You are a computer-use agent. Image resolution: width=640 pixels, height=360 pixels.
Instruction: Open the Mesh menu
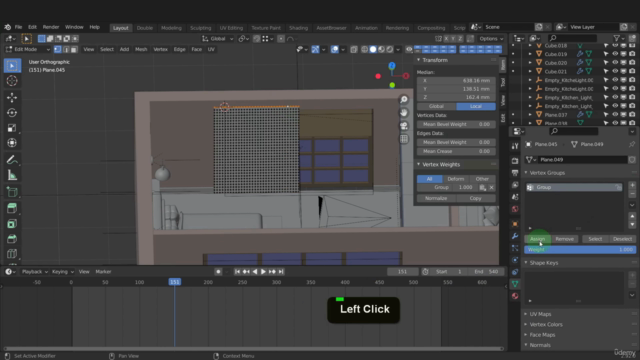[x=141, y=49]
